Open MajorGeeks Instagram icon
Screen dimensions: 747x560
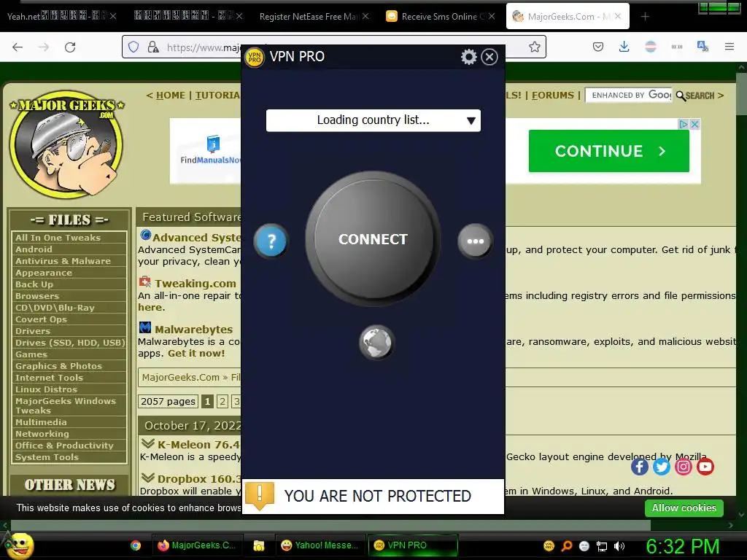[683, 467]
